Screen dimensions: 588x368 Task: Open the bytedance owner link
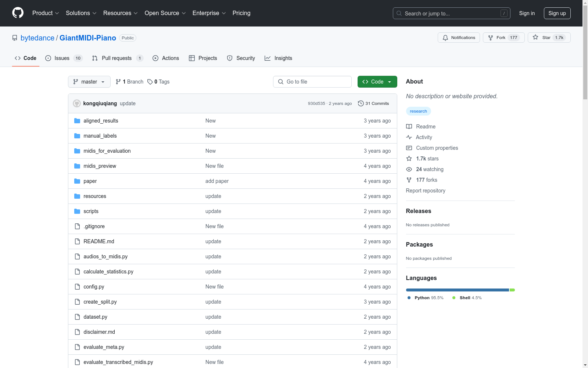pos(37,38)
